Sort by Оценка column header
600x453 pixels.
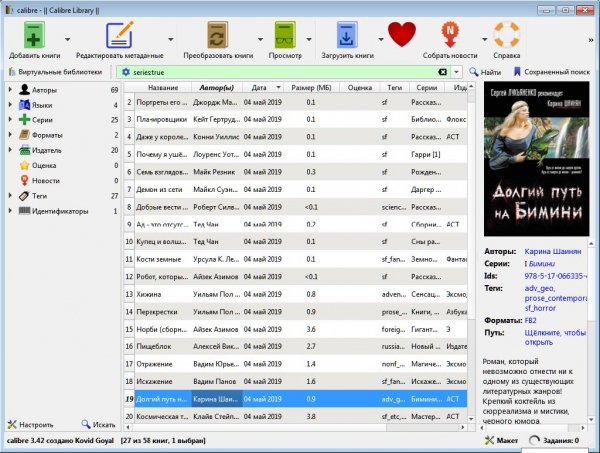coord(360,88)
